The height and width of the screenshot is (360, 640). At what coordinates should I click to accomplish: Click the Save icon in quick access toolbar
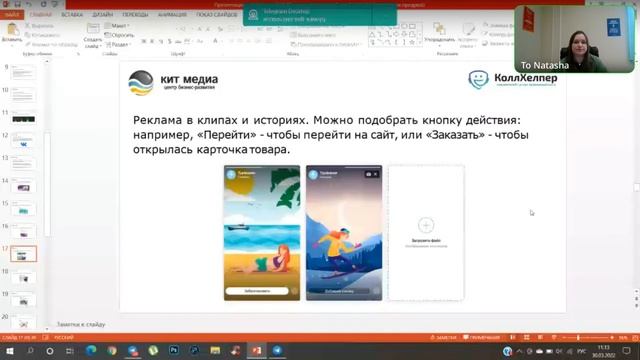pyautogui.click(x=18, y=4)
